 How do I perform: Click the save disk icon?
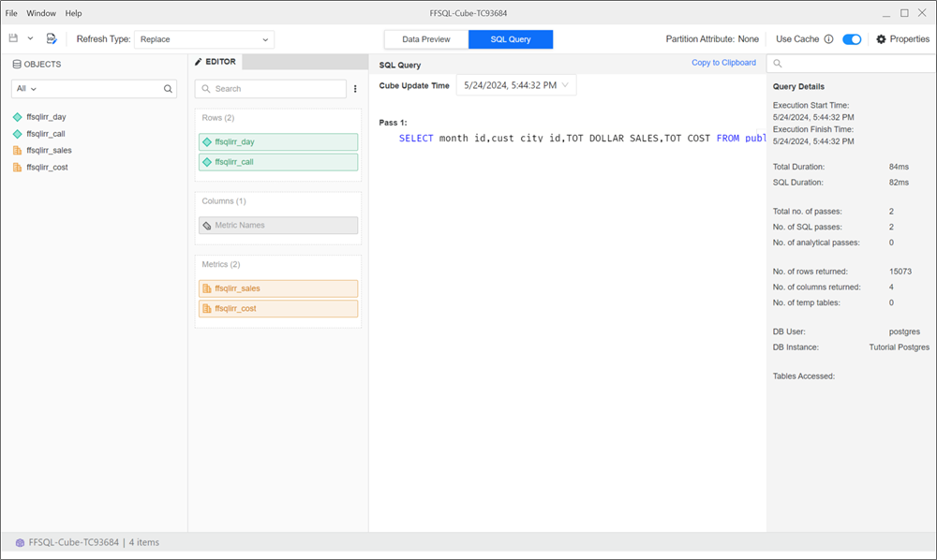point(13,38)
